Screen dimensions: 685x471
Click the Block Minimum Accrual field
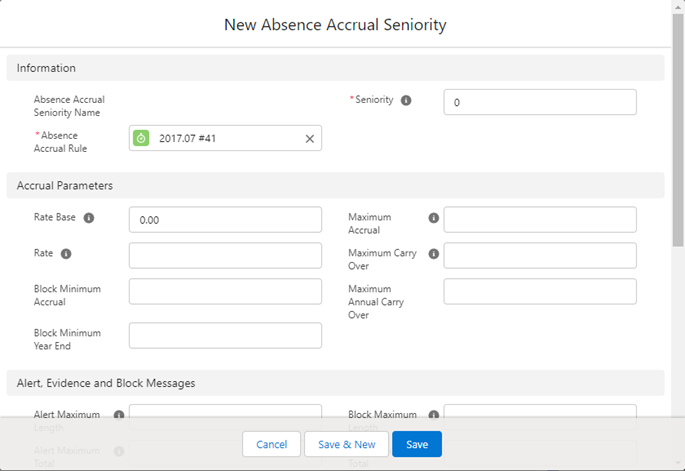coord(225,291)
